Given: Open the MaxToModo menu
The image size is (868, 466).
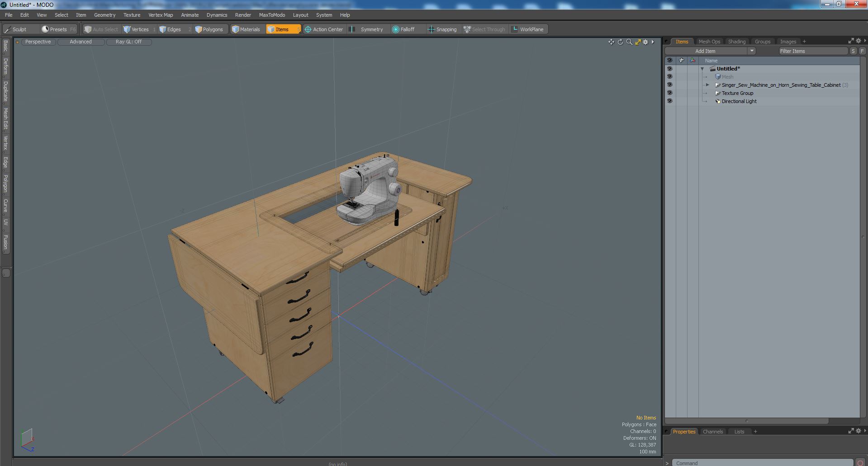Looking at the screenshot, I should [x=272, y=15].
